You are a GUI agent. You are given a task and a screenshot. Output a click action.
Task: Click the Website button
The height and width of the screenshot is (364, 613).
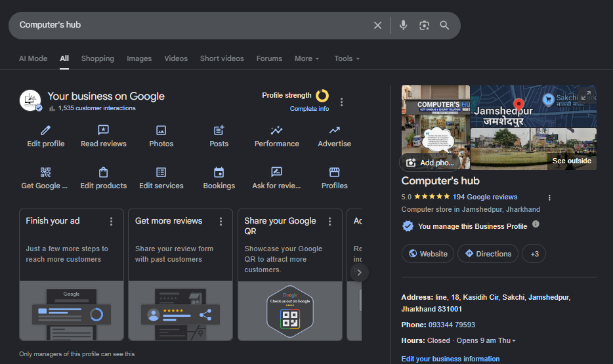click(428, 254)
